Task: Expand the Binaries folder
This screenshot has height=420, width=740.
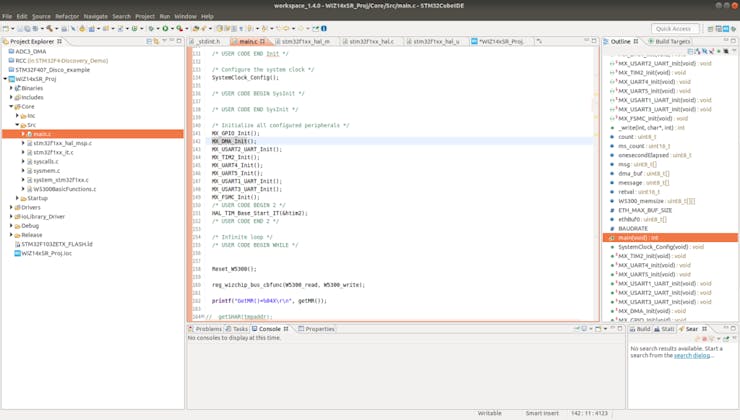Action: [11, 88]
